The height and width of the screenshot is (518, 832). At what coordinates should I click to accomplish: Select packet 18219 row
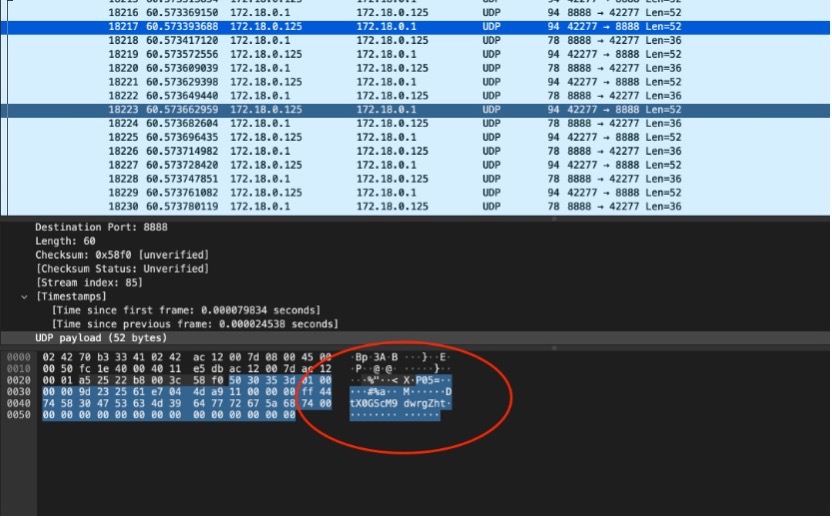(x=416, y=54)
